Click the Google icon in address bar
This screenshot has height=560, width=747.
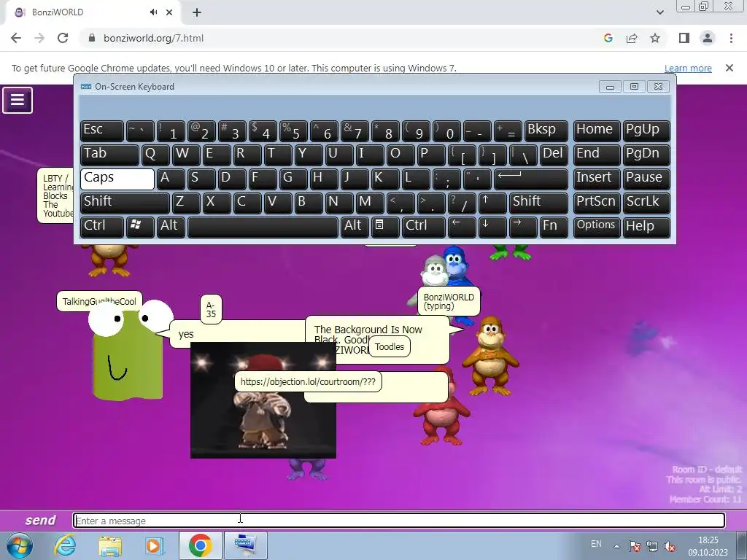[x=608, y=38]
